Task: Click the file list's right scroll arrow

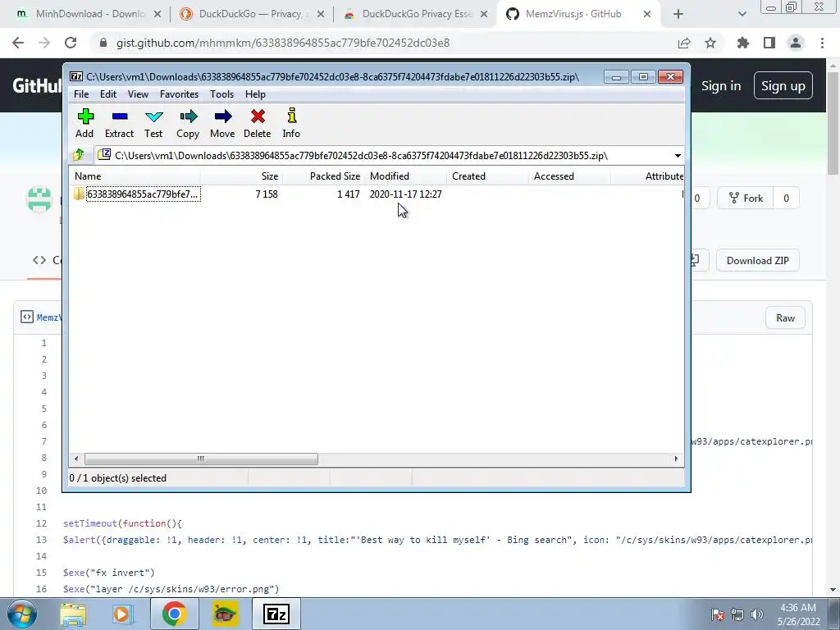Action: (676, 459)
